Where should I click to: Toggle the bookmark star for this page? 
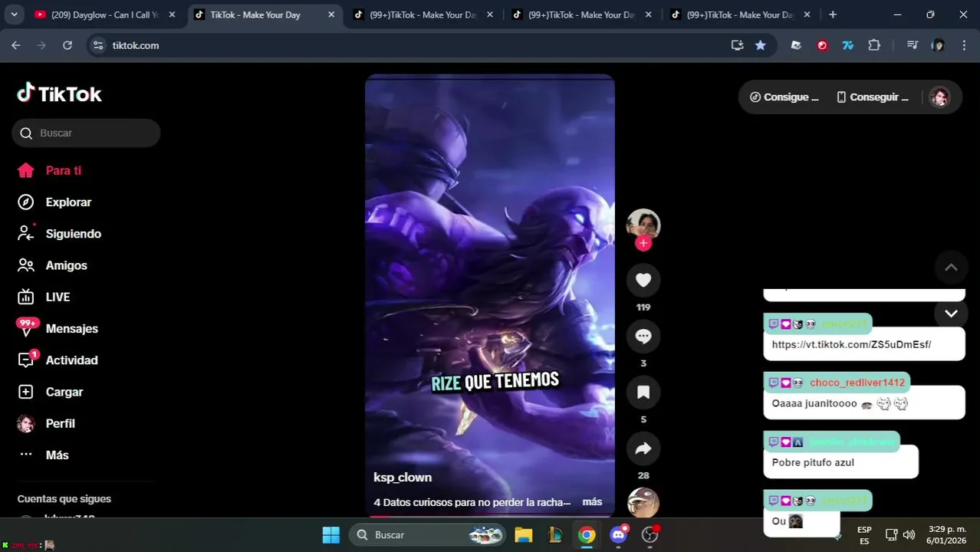coord(760,45)
